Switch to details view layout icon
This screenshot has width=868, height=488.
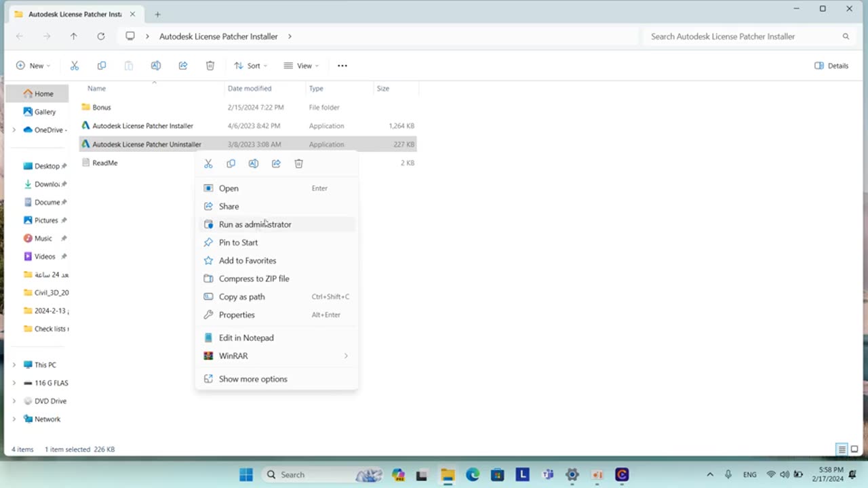click(x=842, y=449)
